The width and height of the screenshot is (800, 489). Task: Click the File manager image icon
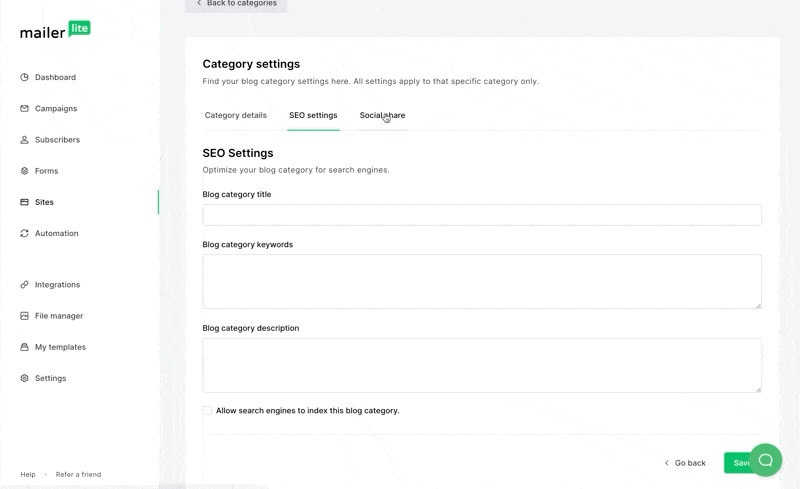[x=25, y=316]
